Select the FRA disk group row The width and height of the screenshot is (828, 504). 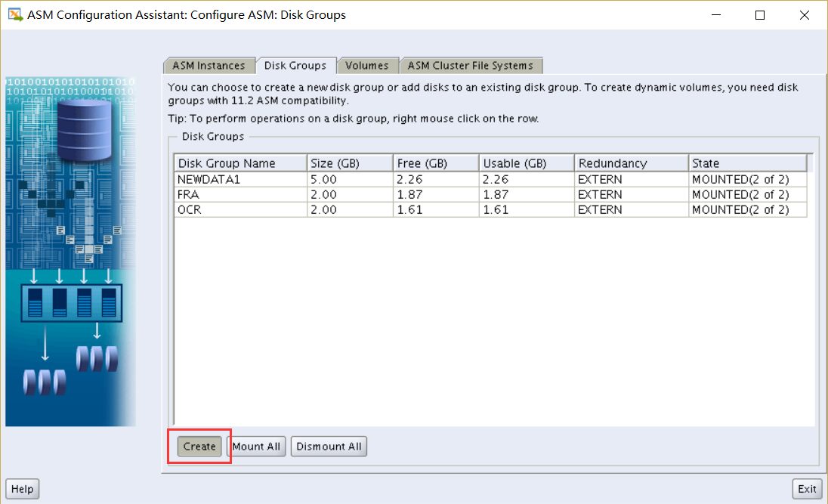click(x=239, y=194)
